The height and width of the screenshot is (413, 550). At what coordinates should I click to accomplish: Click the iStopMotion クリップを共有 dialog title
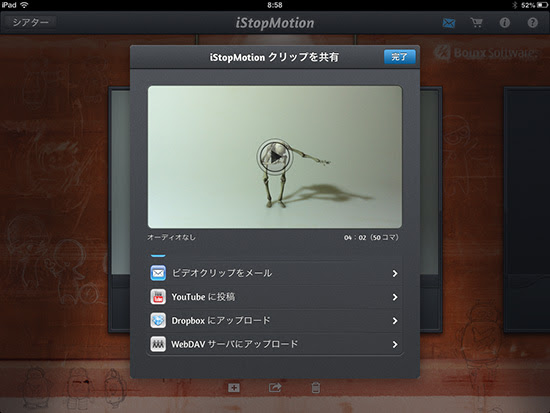tap(274, 57)
